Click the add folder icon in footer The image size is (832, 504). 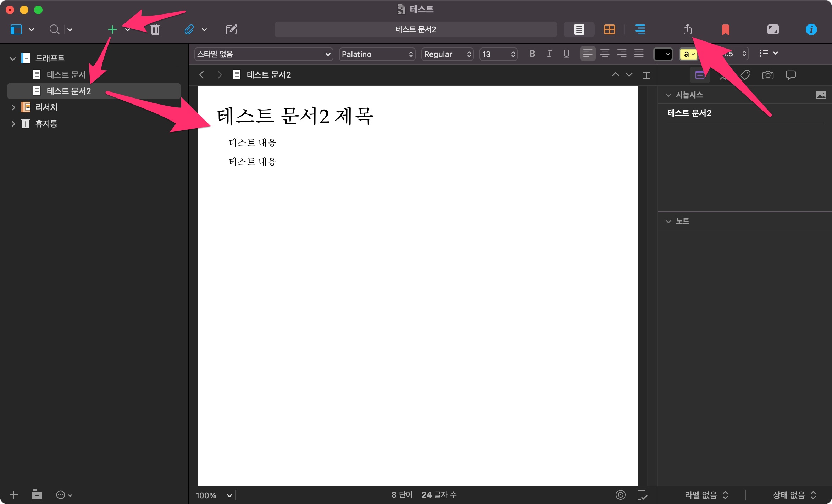pos(37,495)
